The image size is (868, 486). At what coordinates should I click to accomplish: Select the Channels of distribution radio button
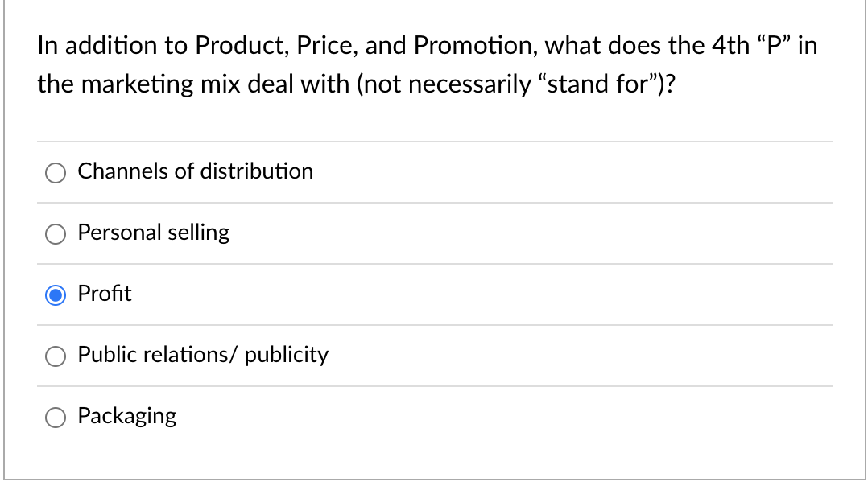pyautogui.click(x=56, y=172)
